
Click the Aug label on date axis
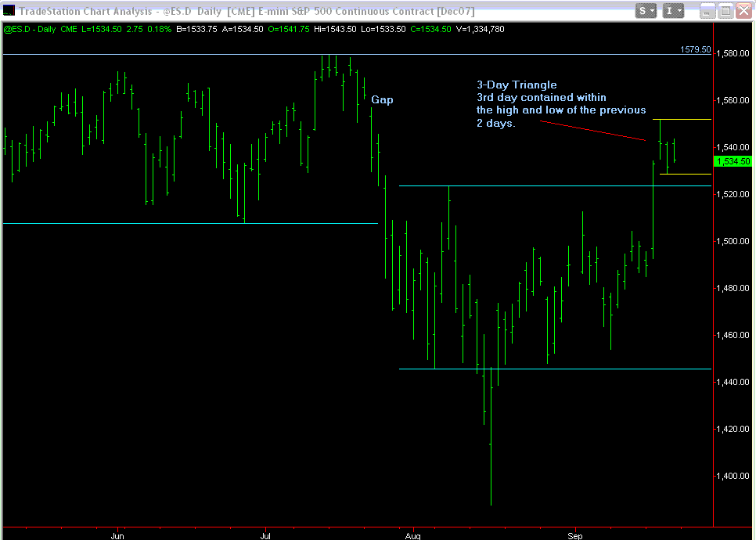[x=413, y=535]
